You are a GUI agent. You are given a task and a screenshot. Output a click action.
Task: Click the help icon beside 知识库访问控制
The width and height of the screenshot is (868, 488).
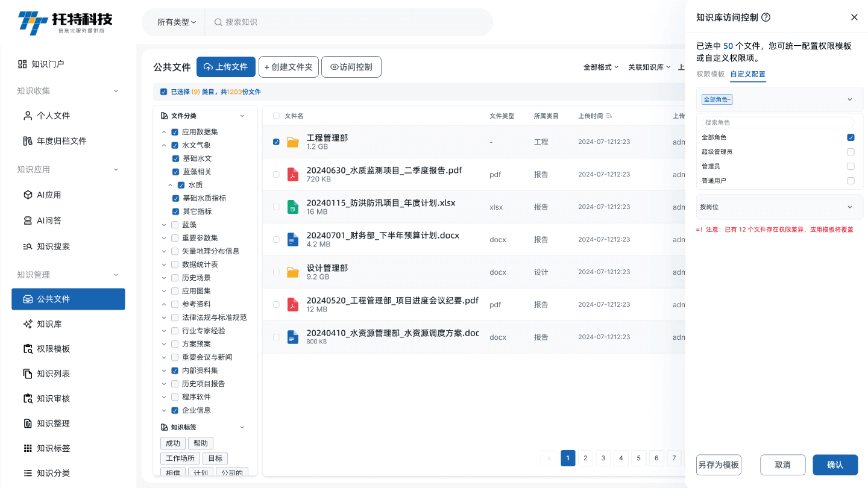(x=766, y=17)
